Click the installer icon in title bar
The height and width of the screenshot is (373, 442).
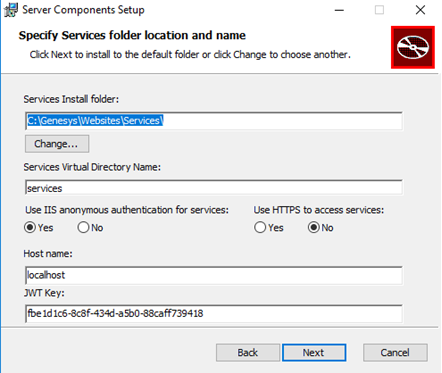pos(11,10)
